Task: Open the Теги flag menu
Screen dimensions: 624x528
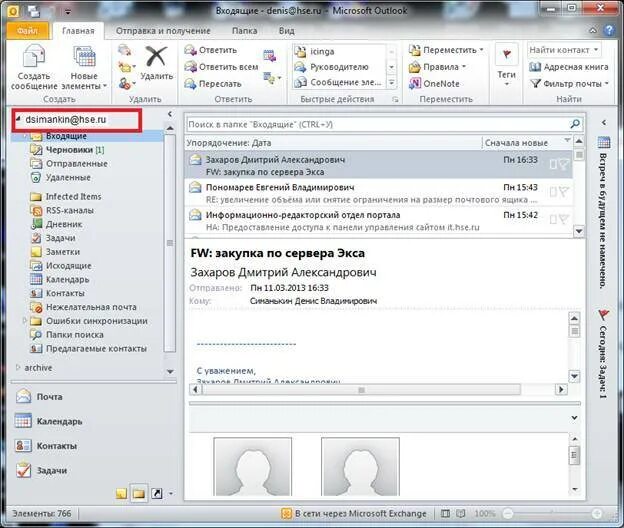Action: point(507,66)
